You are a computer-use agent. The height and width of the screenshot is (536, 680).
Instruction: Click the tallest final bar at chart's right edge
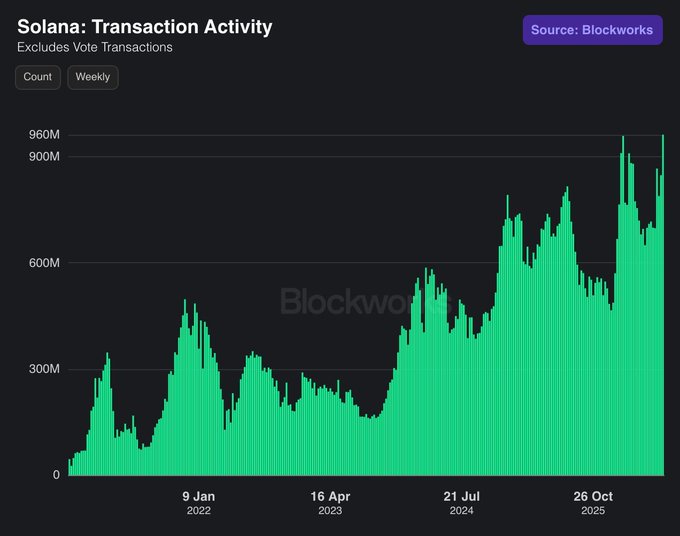coord(663,305)
